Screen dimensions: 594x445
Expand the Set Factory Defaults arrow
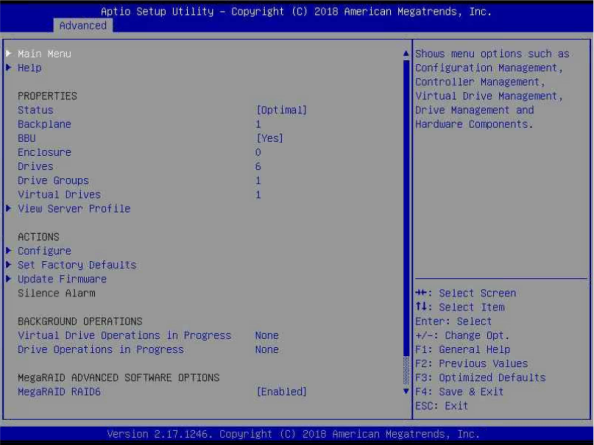[x=9, y=264]
